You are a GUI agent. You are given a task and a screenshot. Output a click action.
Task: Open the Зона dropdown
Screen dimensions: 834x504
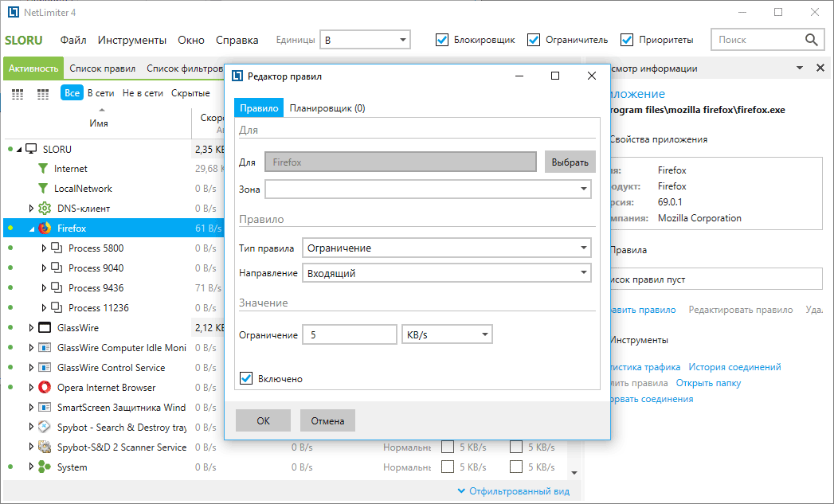tap(429, 189)
